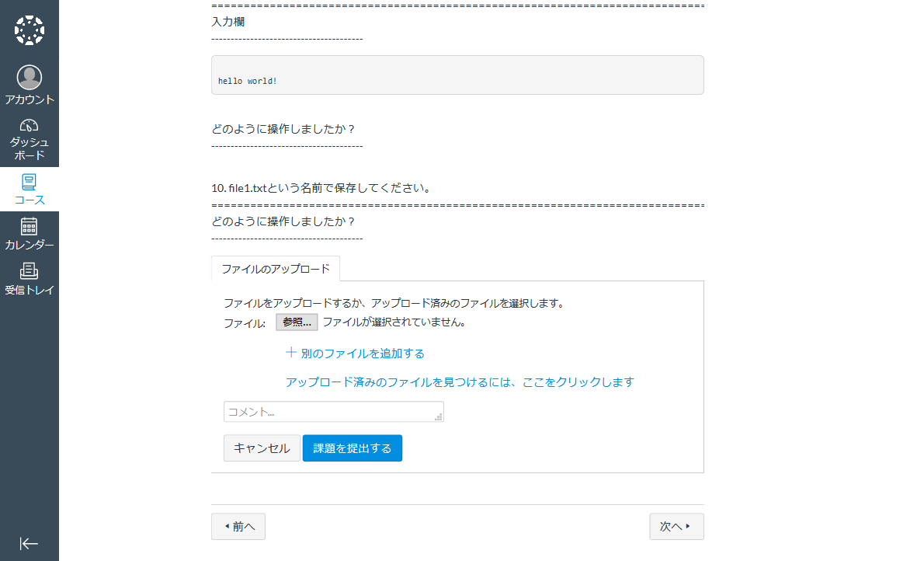Click into the コメント text field
924x561 pixels.
click(x=330, y=412)
